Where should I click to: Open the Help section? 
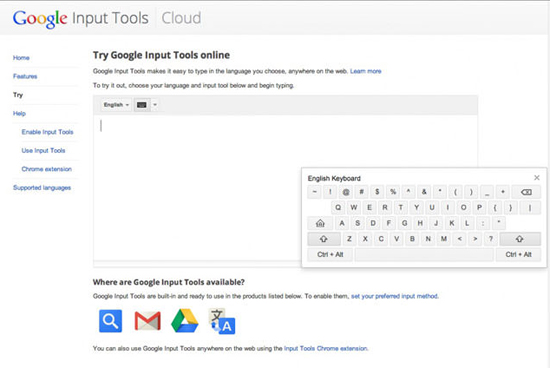pyautogui.click(x=19, y=114)
